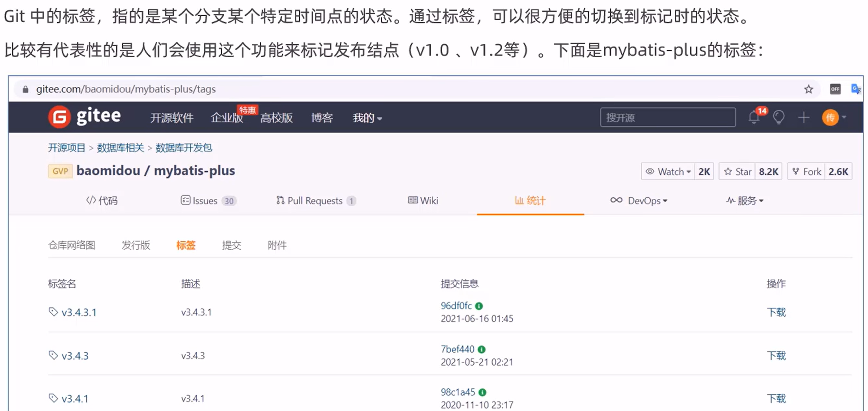The width and height of the screenshot is (868, 411).
Task: Click the Issues count badge 30
Action: 229,201
